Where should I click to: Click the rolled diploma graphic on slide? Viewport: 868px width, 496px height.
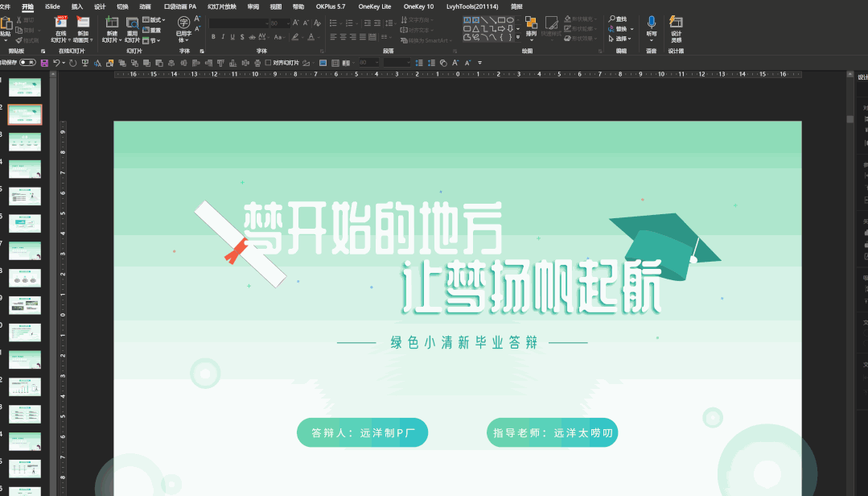(240, 244)
